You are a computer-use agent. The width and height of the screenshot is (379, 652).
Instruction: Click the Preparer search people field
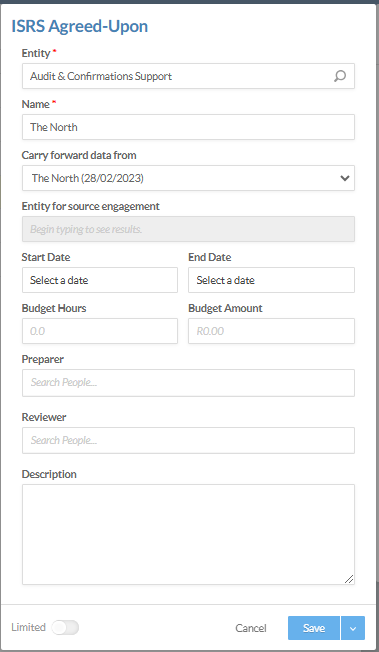pos(188,383)
